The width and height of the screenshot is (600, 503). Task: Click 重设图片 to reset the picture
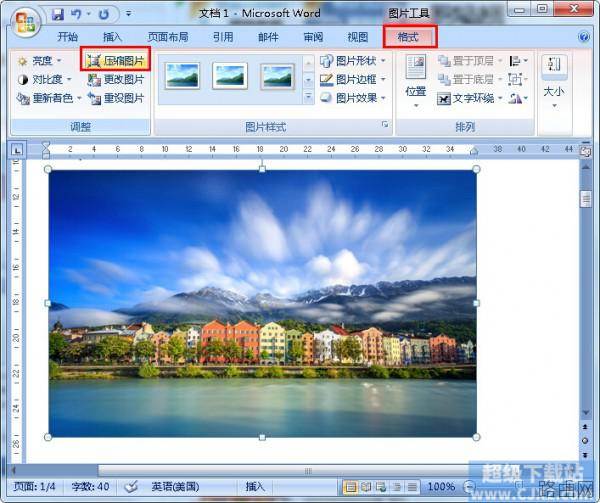[115, 98]
